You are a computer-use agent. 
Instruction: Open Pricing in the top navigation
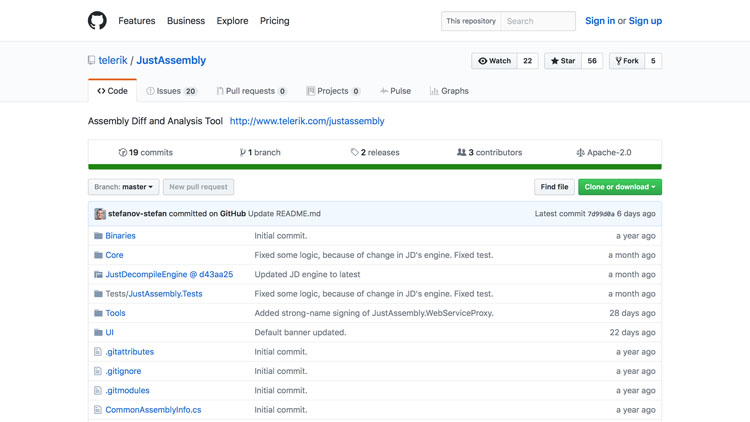pyautogui.click(x=275, y=21)
